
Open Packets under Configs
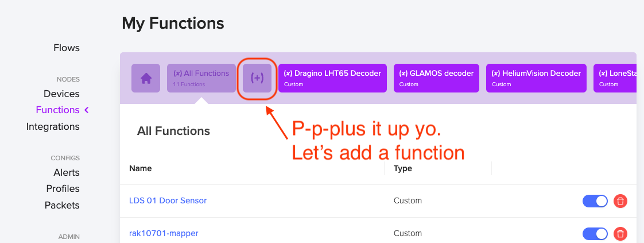pyautogui.click(x=62, y=205)
